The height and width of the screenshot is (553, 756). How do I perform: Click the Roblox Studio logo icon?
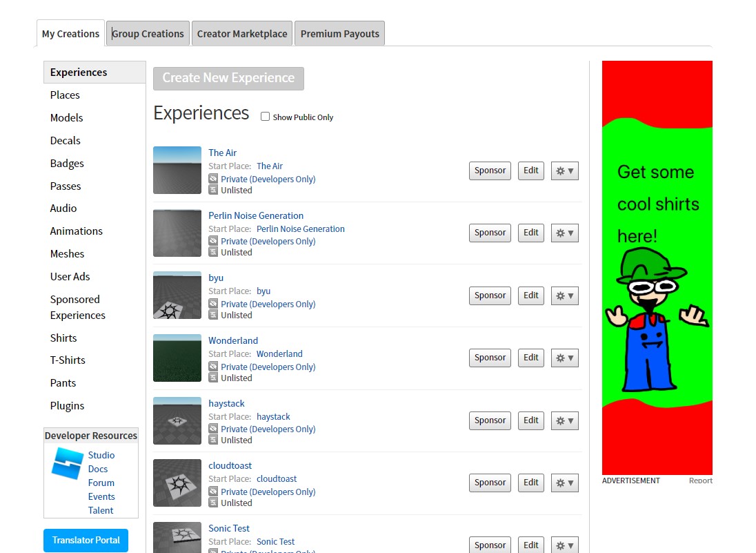67,463
